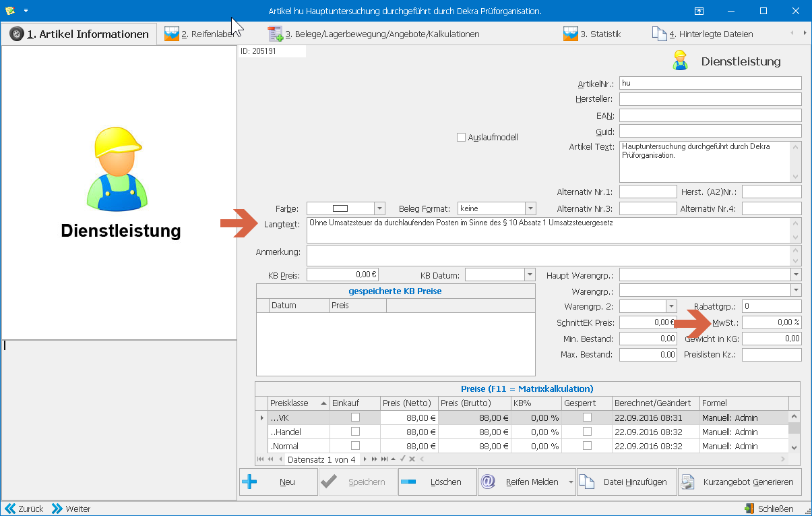Jump to first record in navigator
Image resolution: width=812 pixels, height=516 pixels.
tap(261, 459)
